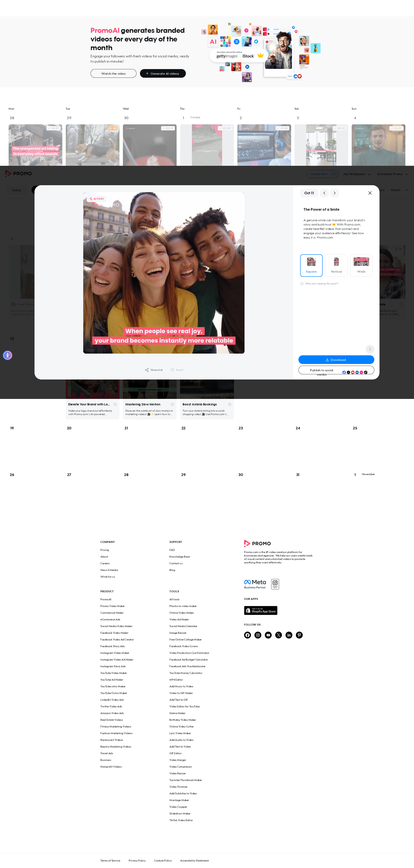Open the three-dot more options menu
This screenshot has width=414, height=868.
pos(370,349)
